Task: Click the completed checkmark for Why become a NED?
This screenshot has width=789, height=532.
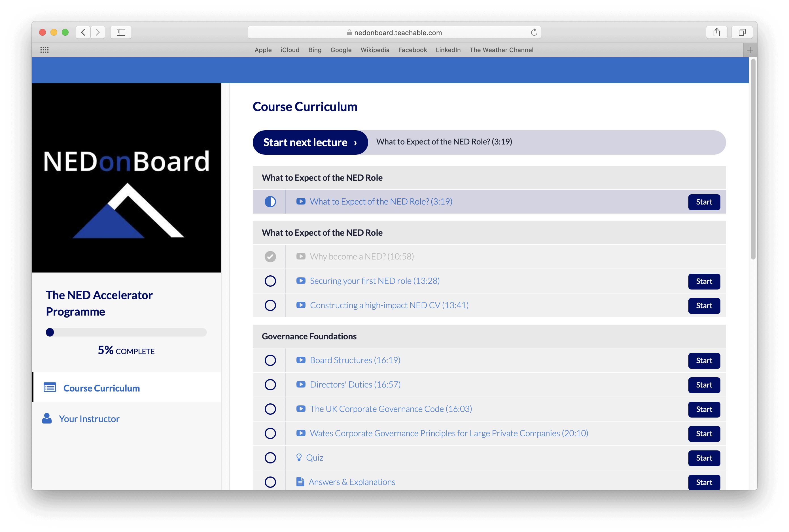Action: point(270,256)
